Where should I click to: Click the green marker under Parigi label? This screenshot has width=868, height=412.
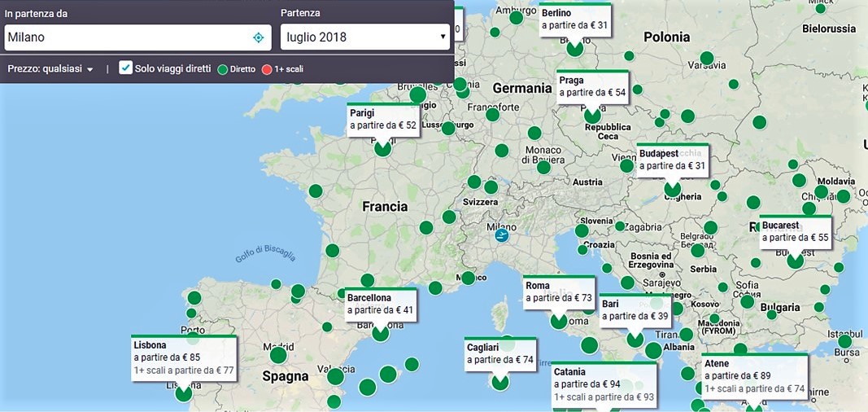click(x=382, y=148)
